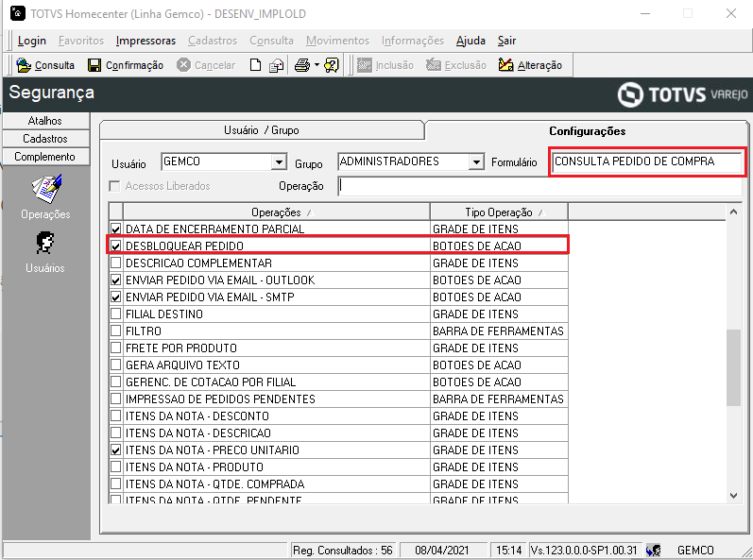Image resolution: width=753 pixels, height=560 pixels.
Task: Check the FRETE POR PRODUTO checkbox
Action: 115,348
